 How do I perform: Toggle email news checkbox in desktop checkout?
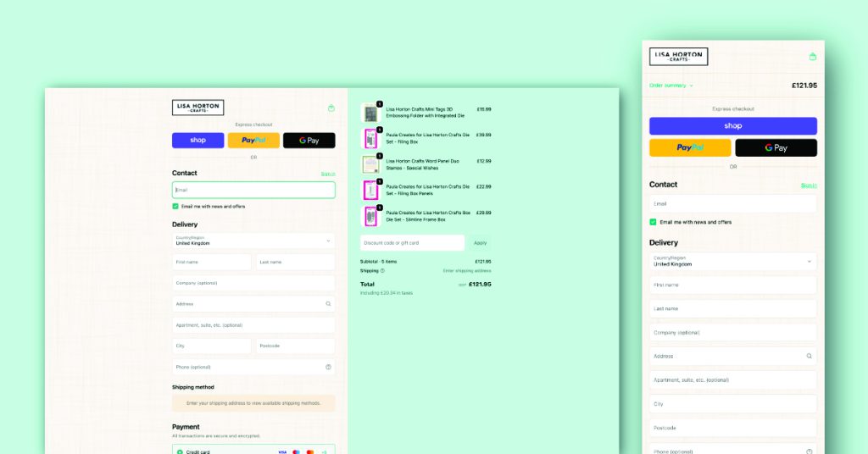tap(175, 207)
